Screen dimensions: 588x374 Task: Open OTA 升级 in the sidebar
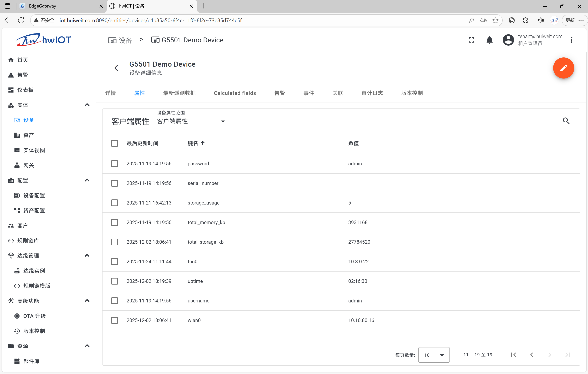click(x=34, y=316)
